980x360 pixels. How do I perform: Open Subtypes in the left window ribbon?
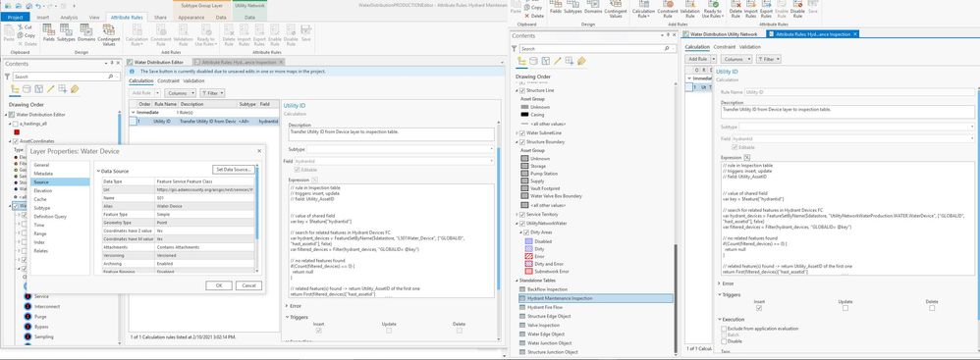click(x=66, y=33)
